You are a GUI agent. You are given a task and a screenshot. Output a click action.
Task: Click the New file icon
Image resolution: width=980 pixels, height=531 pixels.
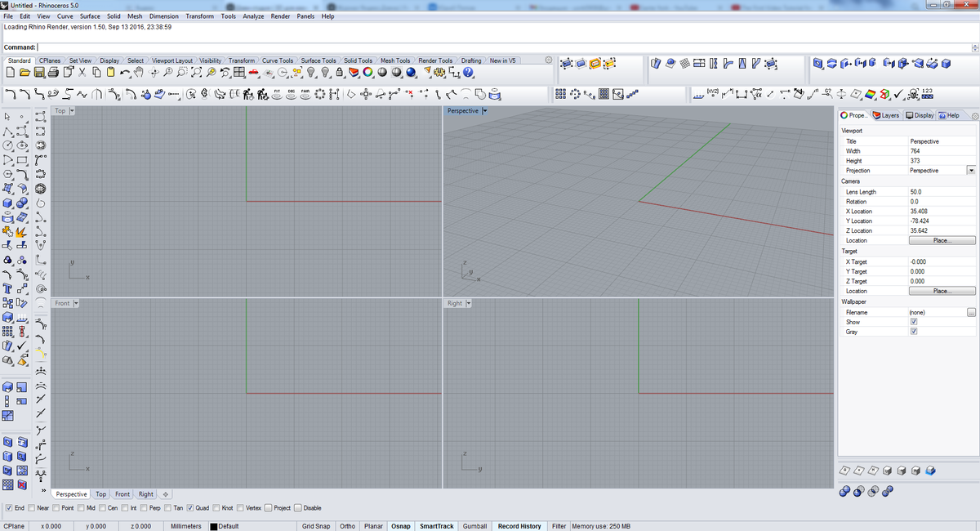pos(9,74)
